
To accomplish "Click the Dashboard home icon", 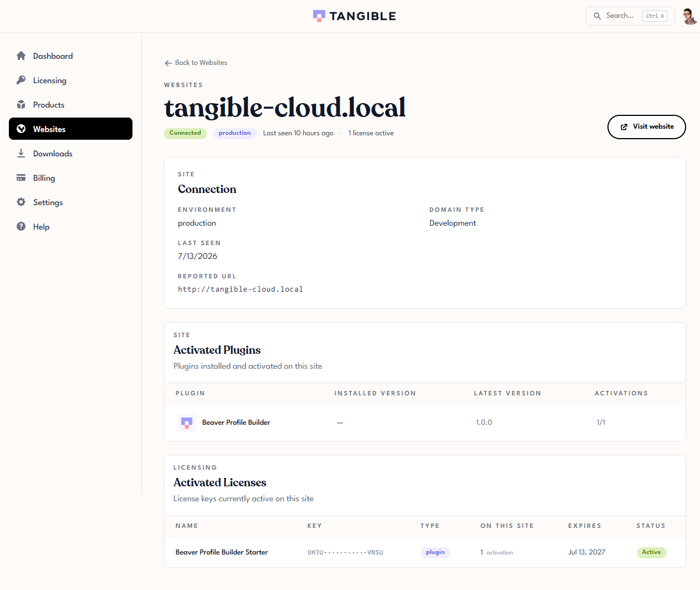I will (21, 55).
